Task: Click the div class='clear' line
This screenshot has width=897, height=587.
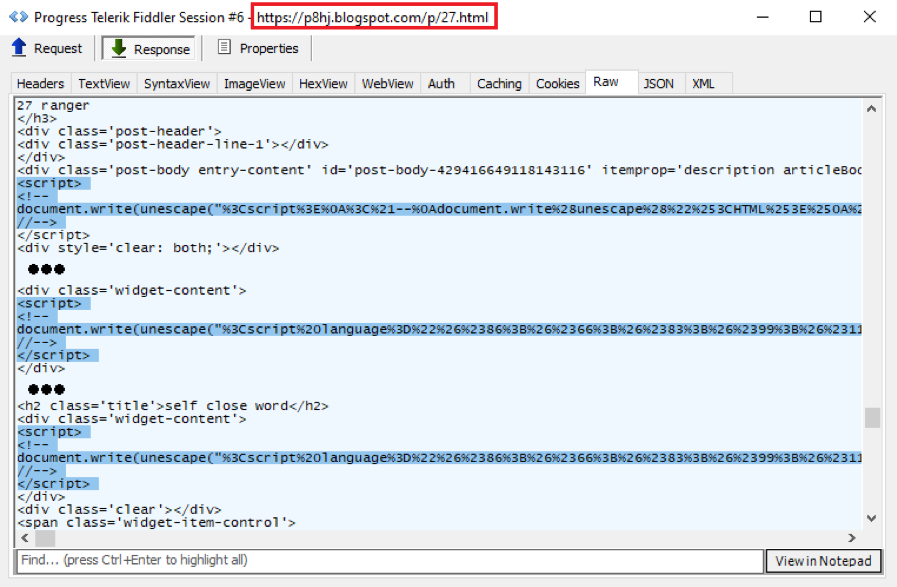Action: [x=119, y=509]
